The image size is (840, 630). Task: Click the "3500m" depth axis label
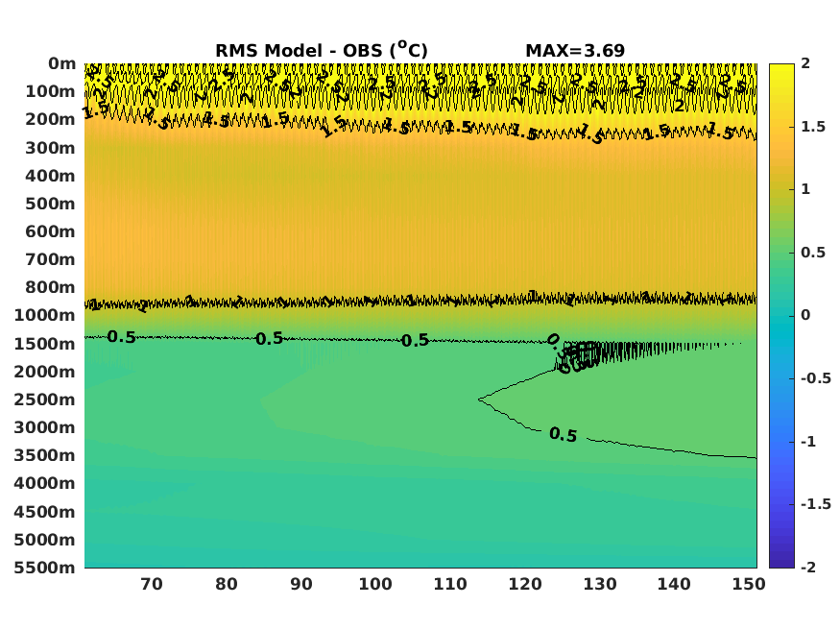point(44,455)
